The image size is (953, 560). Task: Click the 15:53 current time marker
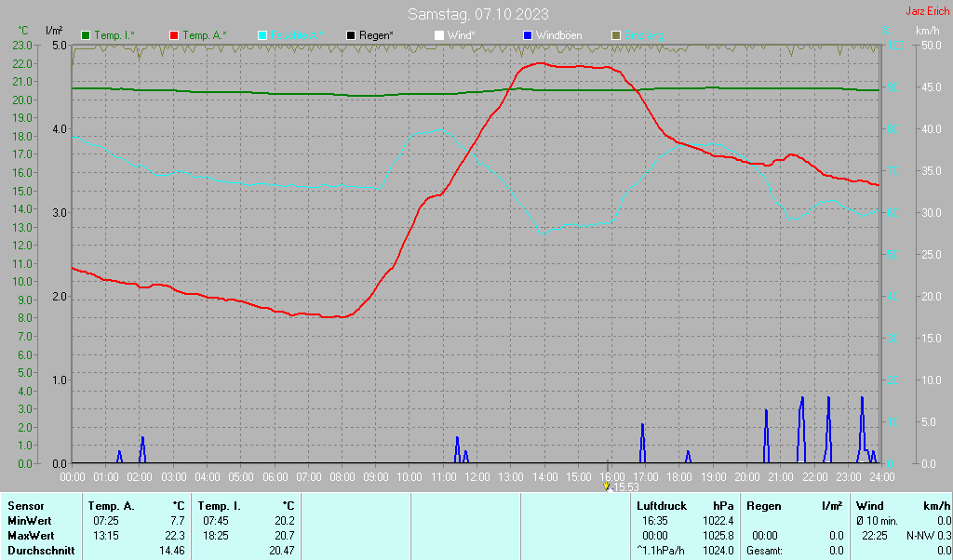[627, 487]
